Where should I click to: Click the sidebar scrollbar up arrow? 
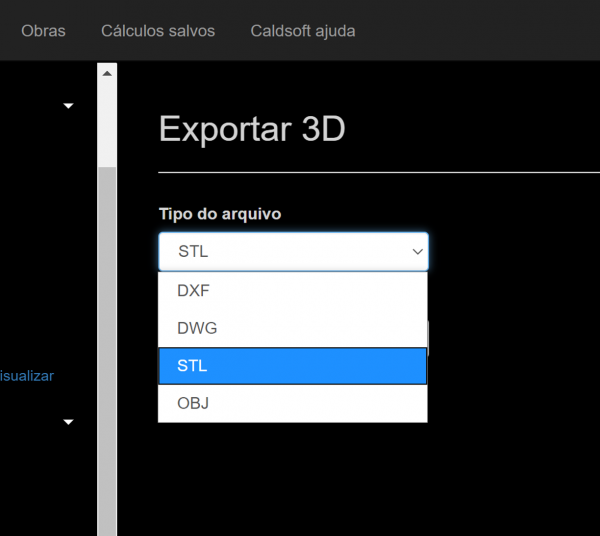coord(107,73)
